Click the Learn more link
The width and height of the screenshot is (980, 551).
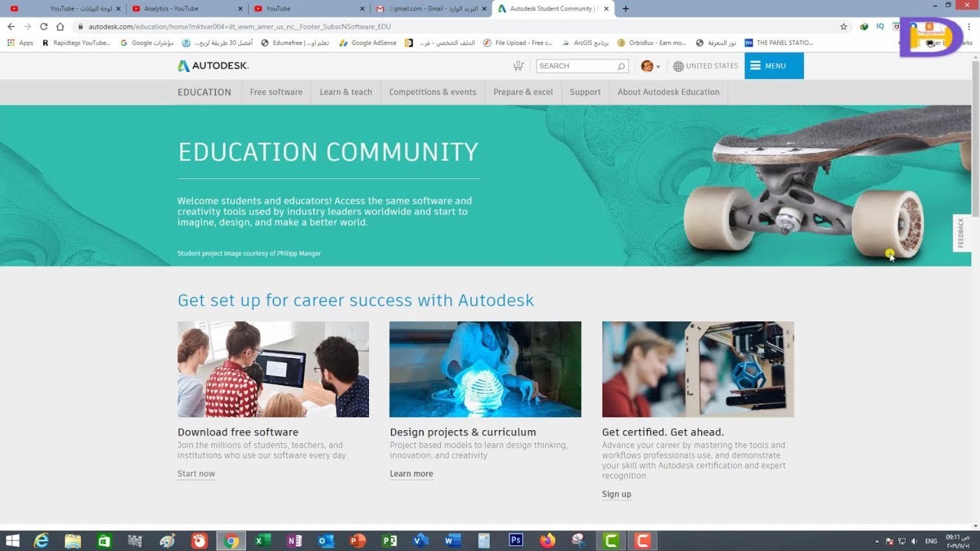411,474
